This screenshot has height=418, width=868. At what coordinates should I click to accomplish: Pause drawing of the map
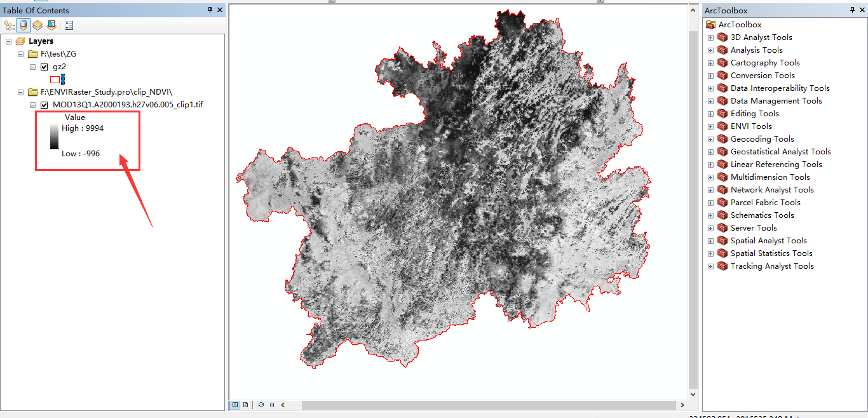(272, 405)
